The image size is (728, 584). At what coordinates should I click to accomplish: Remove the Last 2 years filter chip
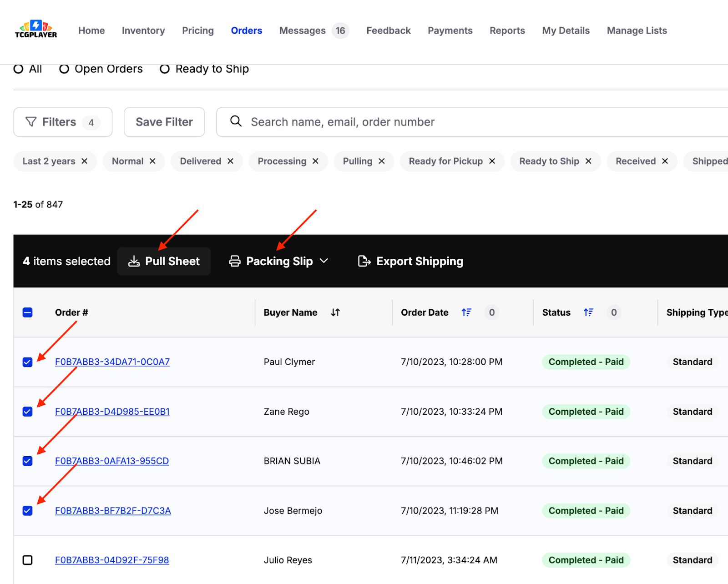[x=84, y=161]
